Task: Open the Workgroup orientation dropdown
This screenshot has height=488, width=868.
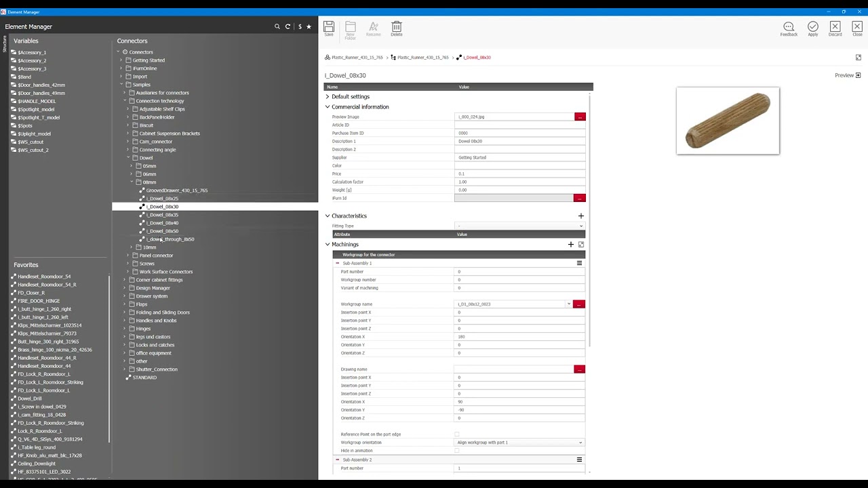Action: [x=519, y=443]
